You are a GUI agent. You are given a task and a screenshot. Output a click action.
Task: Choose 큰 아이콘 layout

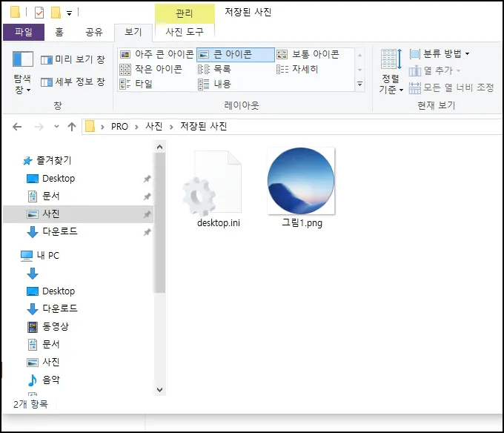coord(236,54)
